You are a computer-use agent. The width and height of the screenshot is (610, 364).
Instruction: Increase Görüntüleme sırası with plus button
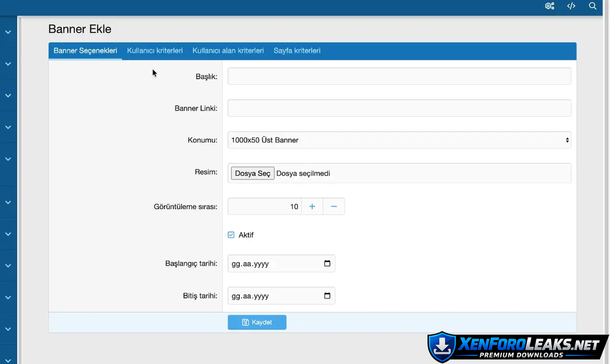point(312,207)
